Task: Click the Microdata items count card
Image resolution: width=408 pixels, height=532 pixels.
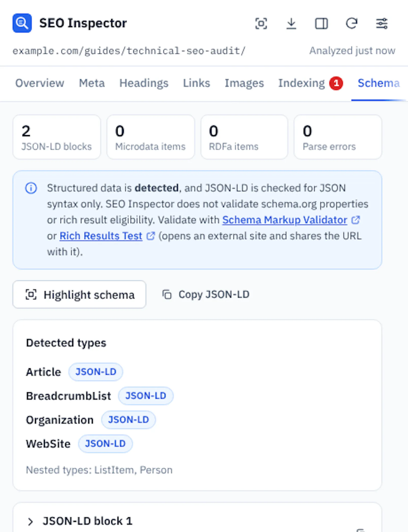Action: click(150, 137)
